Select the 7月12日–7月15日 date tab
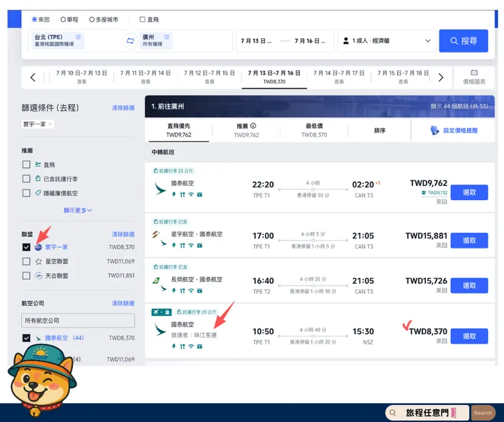Viewport: 504px width, 422px height. pos(209,77)
